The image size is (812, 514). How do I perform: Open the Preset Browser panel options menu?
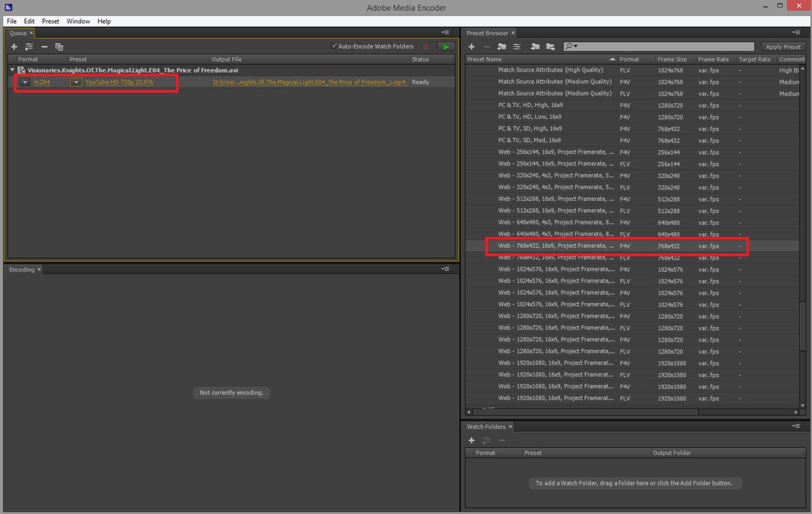[x=796, y=32]
